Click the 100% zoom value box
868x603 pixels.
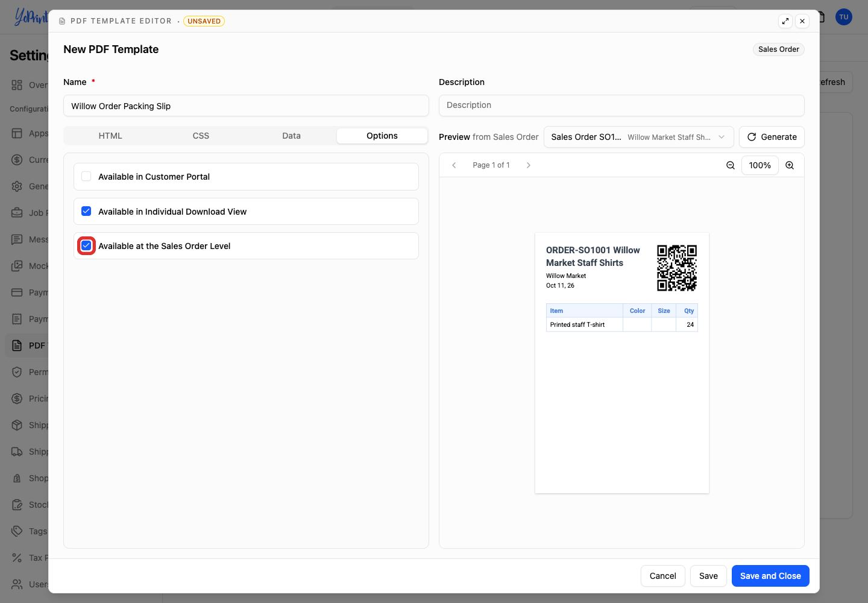coord(759,165)
